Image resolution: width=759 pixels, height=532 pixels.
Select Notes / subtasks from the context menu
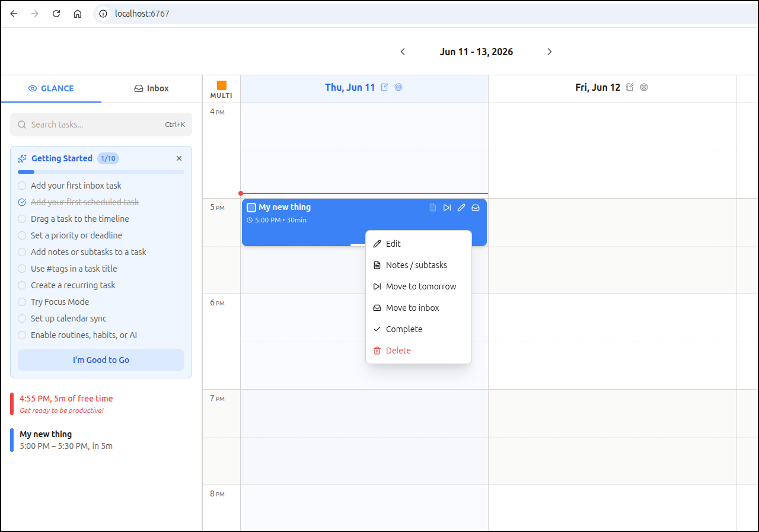coord(419,265)
